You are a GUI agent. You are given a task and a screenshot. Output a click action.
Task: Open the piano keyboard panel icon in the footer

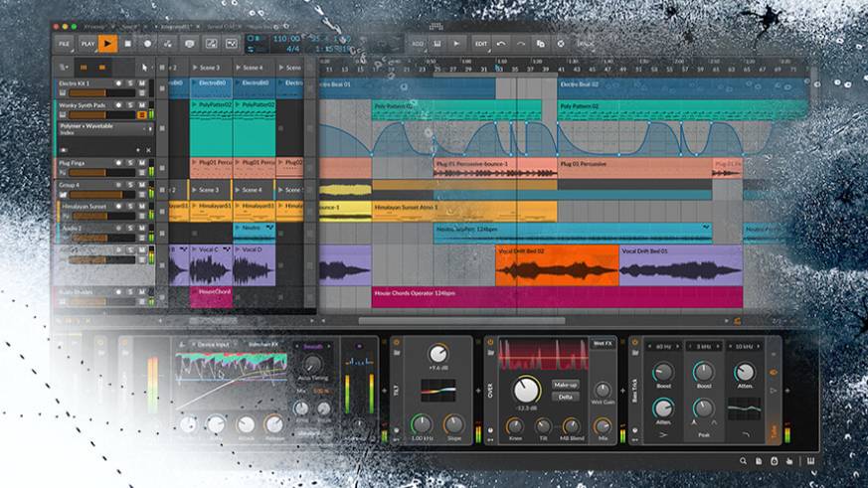pos(811,461)
